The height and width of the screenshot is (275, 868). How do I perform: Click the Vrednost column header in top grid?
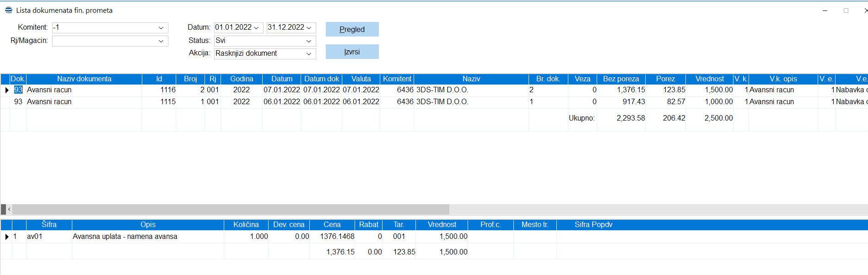709,79
